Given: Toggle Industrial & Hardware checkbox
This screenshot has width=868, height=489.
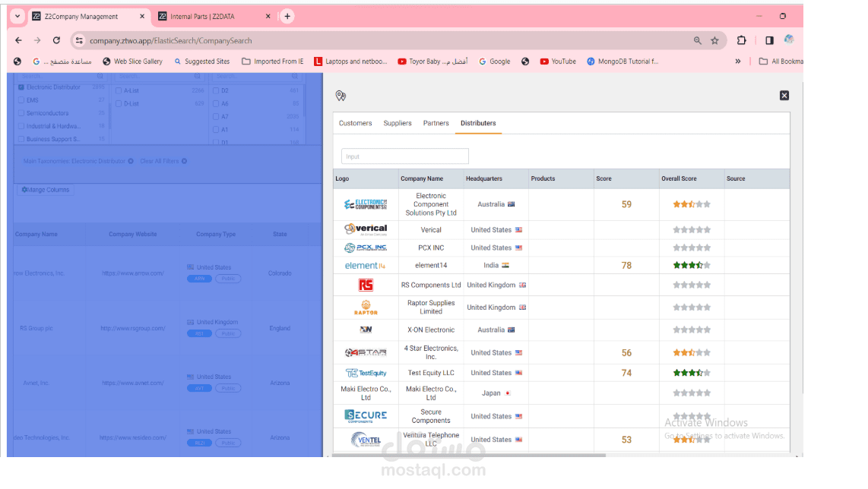Looking at the screenshot, I should [x=21, y=126].
